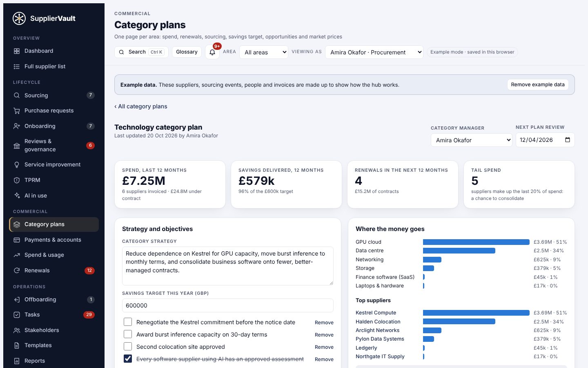Click into the Category strategy text area

[x=228, y=266]
